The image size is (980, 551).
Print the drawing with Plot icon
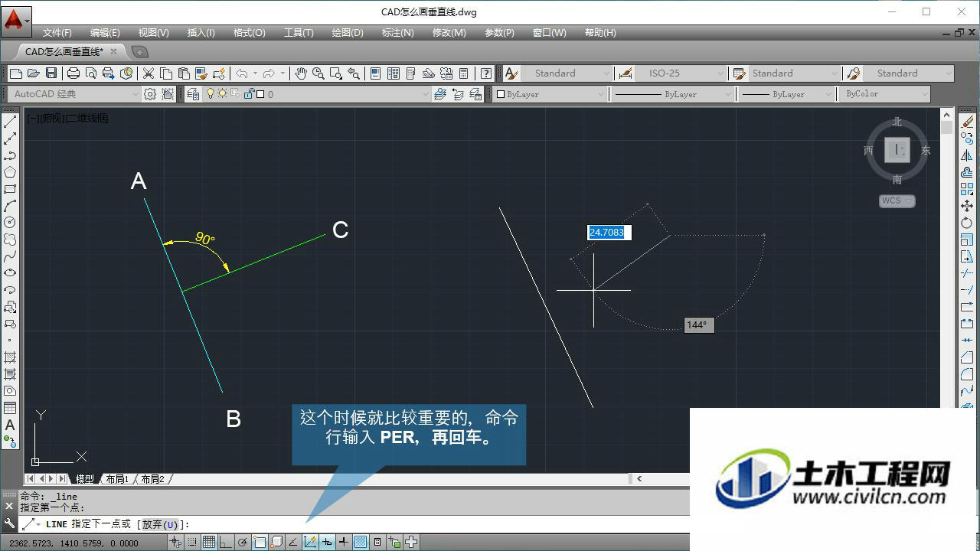(73, 73)
